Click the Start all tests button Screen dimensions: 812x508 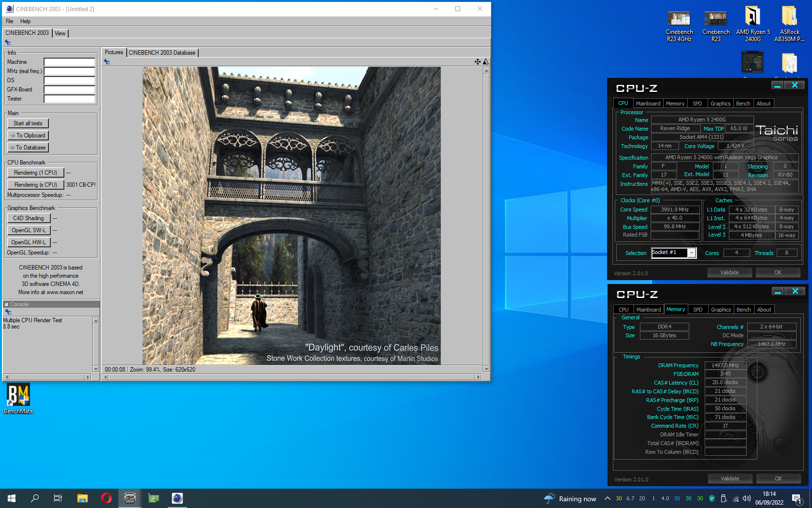(28, 123)
